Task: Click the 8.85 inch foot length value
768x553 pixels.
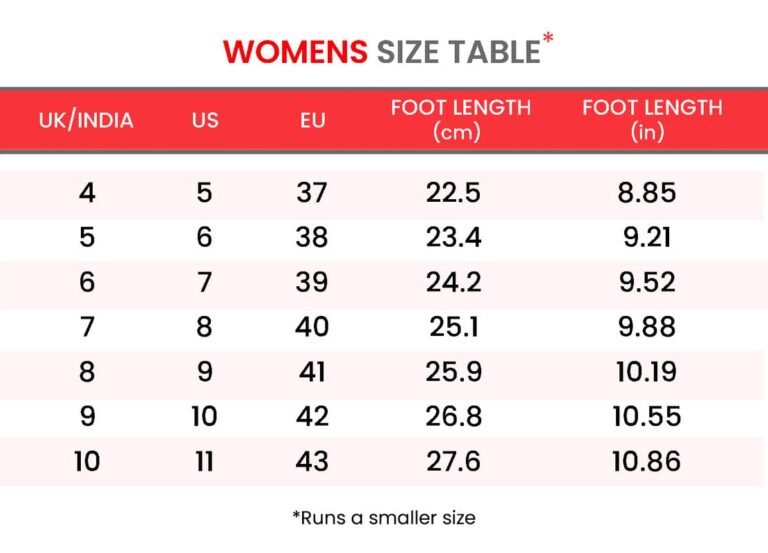Action: [x=647, y=192]
